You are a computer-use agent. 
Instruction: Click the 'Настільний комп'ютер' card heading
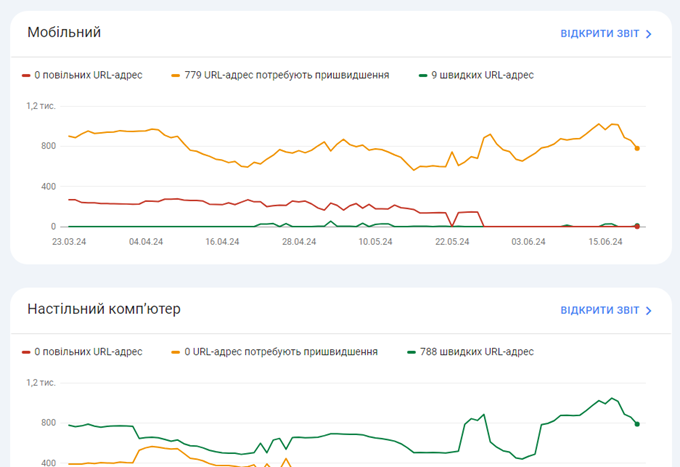(104, 309)
